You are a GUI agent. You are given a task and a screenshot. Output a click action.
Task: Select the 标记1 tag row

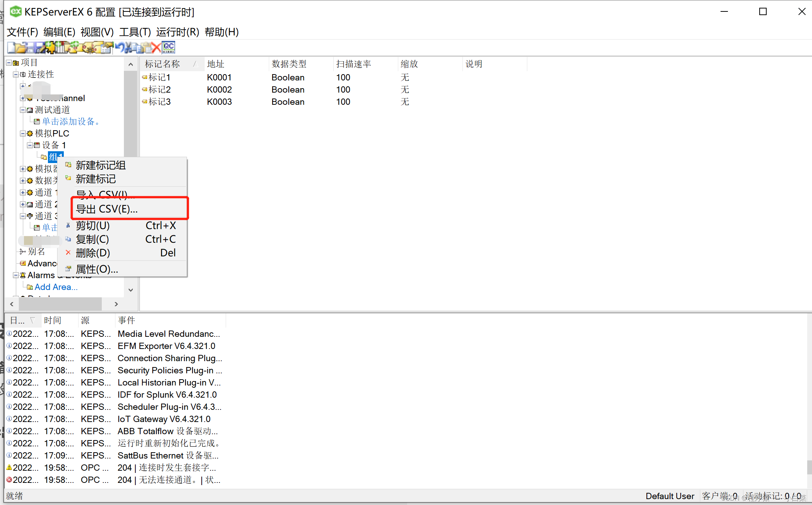click(159, 77)
